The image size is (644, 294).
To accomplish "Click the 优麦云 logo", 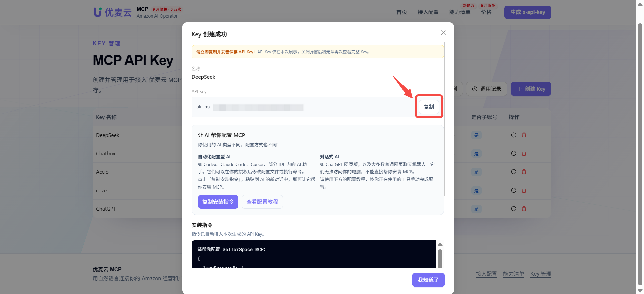I will click(112, 12).
